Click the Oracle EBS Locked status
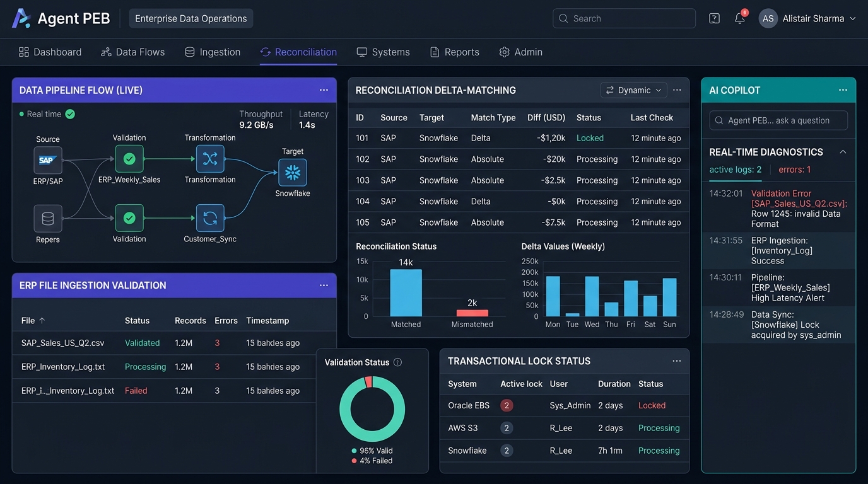This screenshot has height=484, width=868. (652, 405)
